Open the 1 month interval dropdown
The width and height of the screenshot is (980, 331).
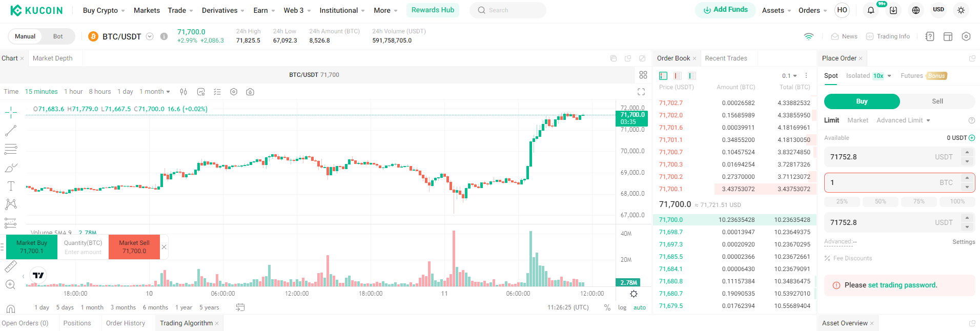(155, 92)
